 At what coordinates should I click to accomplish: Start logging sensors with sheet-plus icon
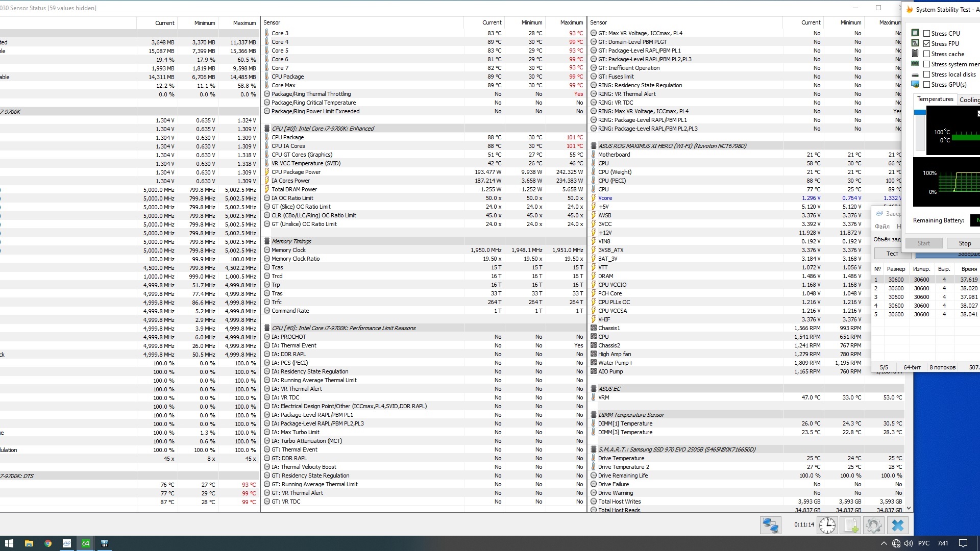851,525
